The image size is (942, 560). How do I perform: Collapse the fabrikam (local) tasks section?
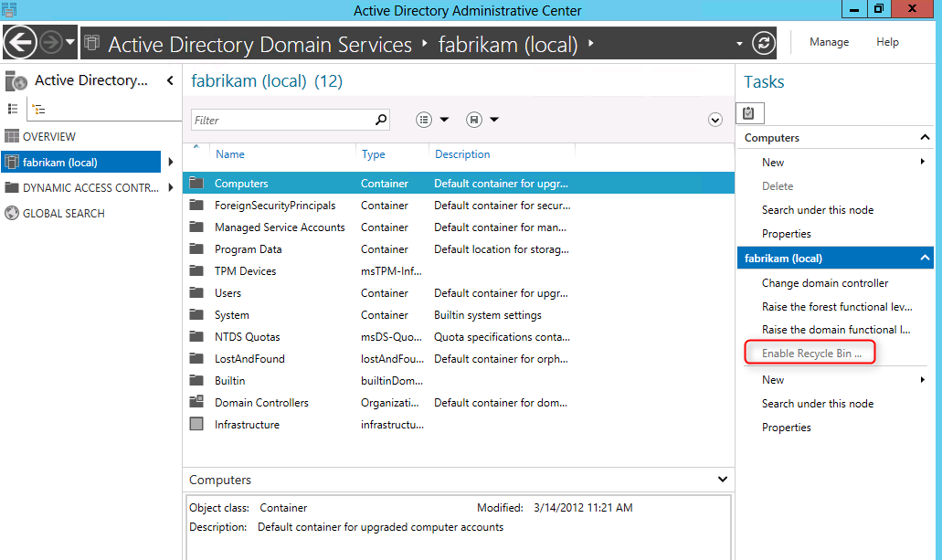(923, 258)
